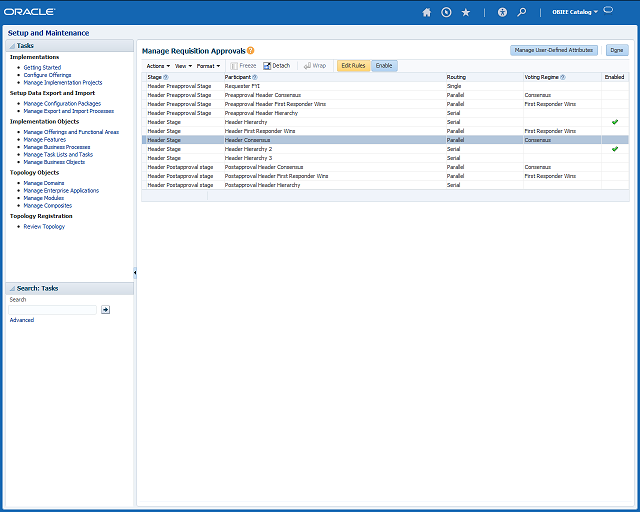
Task: Click help icon next to page title
Action: (251, 51)
